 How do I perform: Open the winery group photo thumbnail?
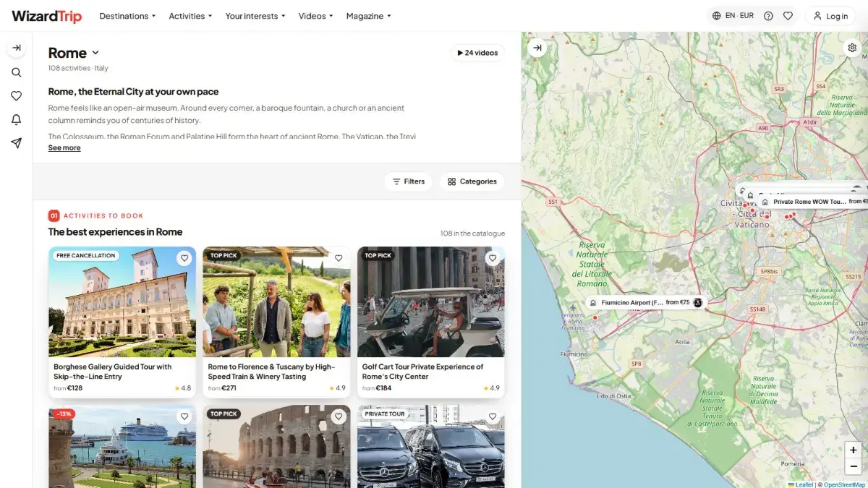pos(276,301)
